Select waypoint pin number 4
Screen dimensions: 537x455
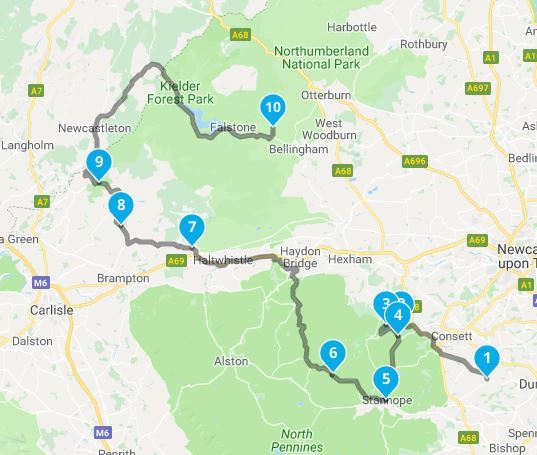(x=398, y=316)
